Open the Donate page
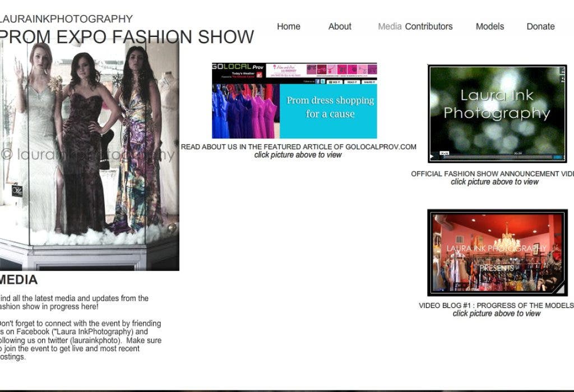 (540, 26)
